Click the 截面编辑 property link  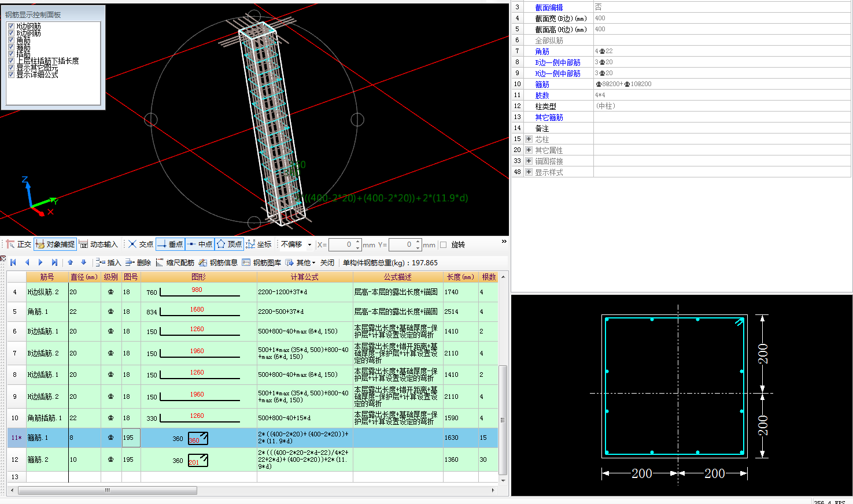click(549, 8)
